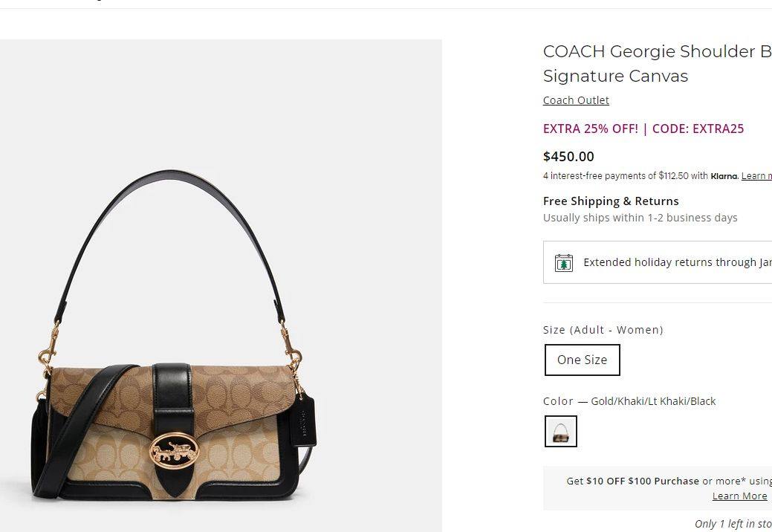Click the Usually ships within 1-2 days text
This screenshot has width=772, height=532.
tap(640, 218)
